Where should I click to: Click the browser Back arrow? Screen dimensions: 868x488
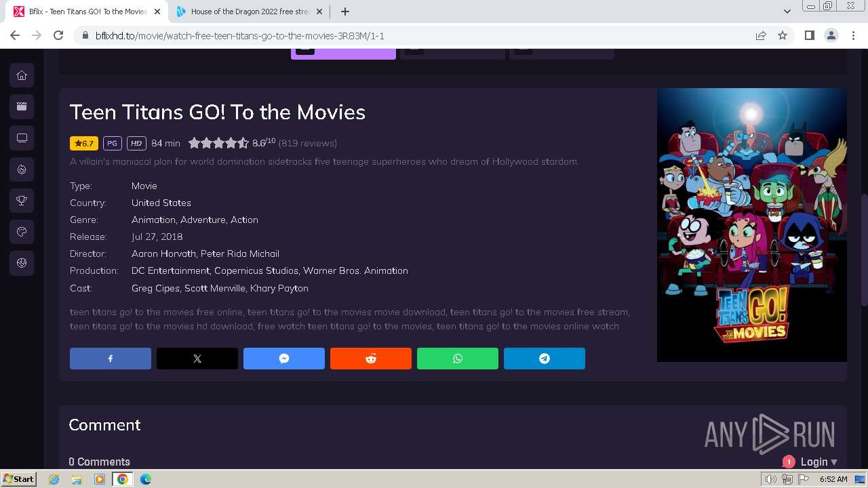pyautogui.click(x=15, y=36)
